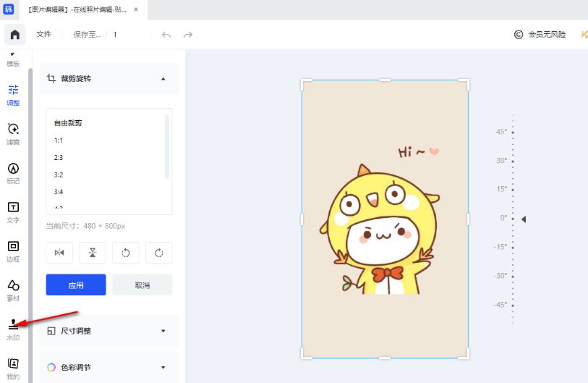Open the 我的 sidebar section
This screenshot has width=588, height=383.
pyautogui.click(x=13, y=369)
